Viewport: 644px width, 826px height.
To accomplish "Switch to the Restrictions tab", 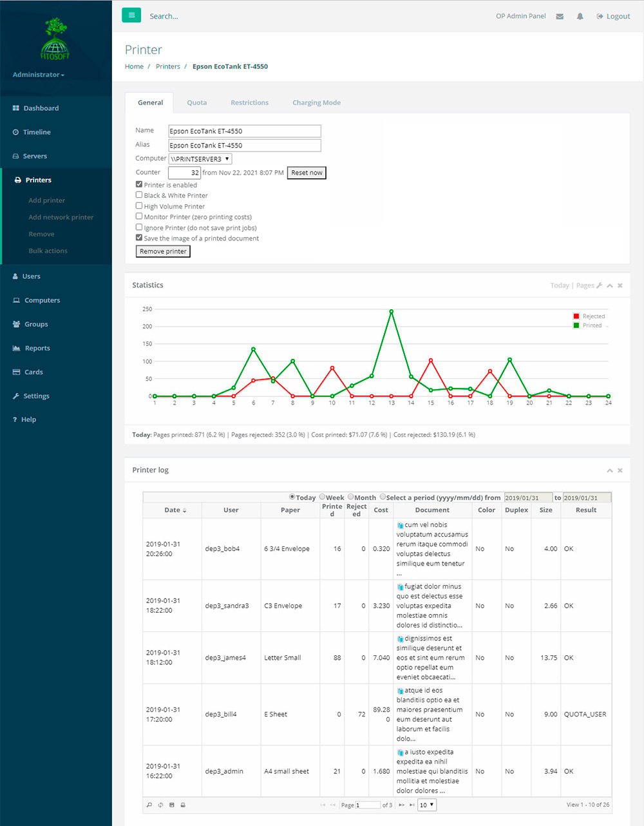I will 250,102.
